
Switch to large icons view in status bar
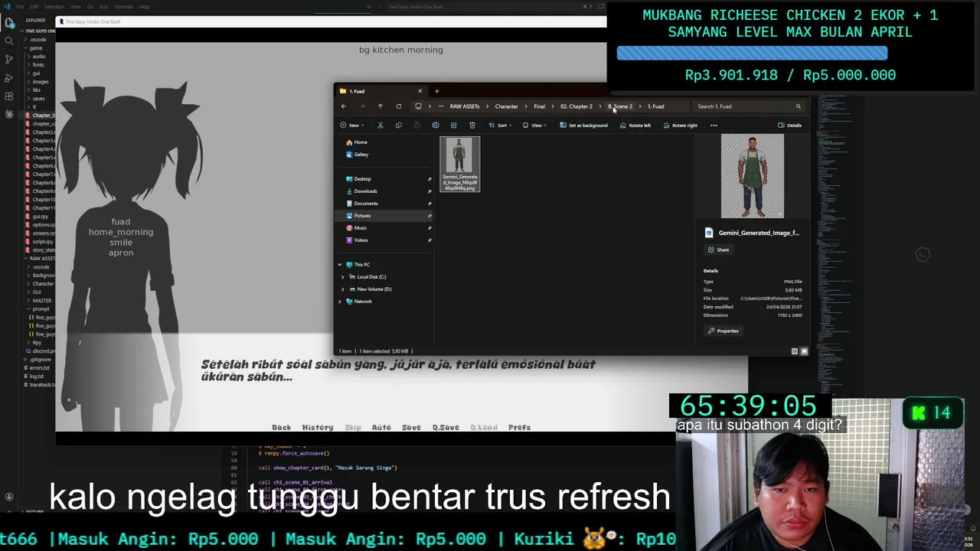pyautogui.click(x=804, y=351)
